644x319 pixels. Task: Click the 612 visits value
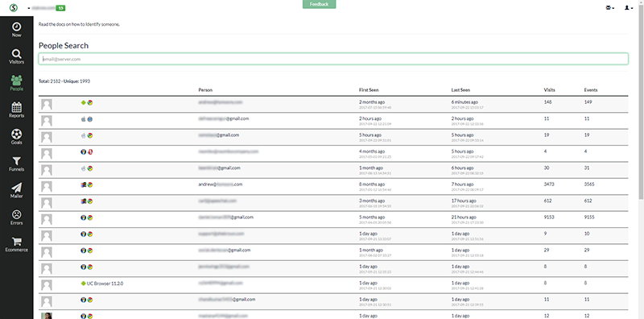(x=547, y=201)
